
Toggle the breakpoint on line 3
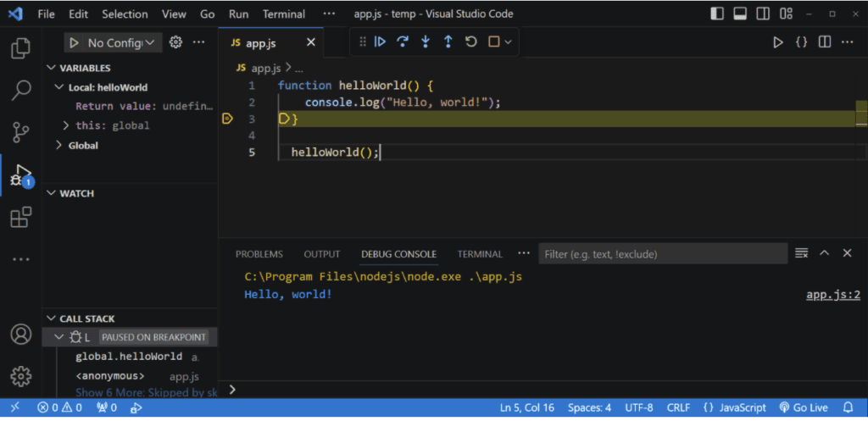coord(227,119)
